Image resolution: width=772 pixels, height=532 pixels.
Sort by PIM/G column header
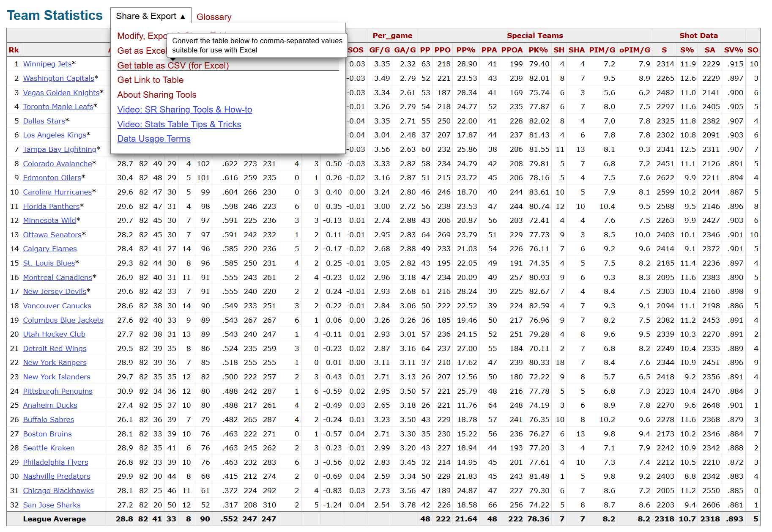[602, 50]
